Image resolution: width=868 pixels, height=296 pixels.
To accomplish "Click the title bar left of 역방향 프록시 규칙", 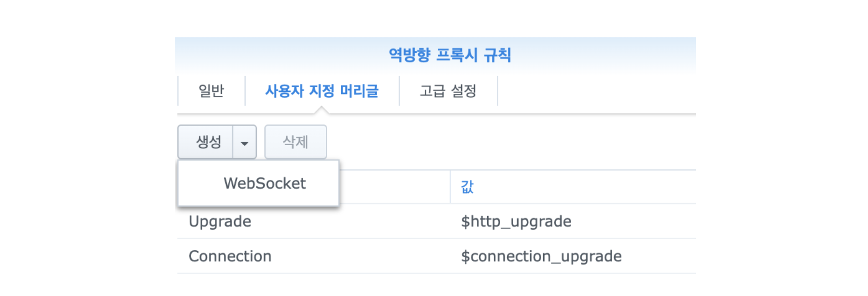I will tap(280, 55).
